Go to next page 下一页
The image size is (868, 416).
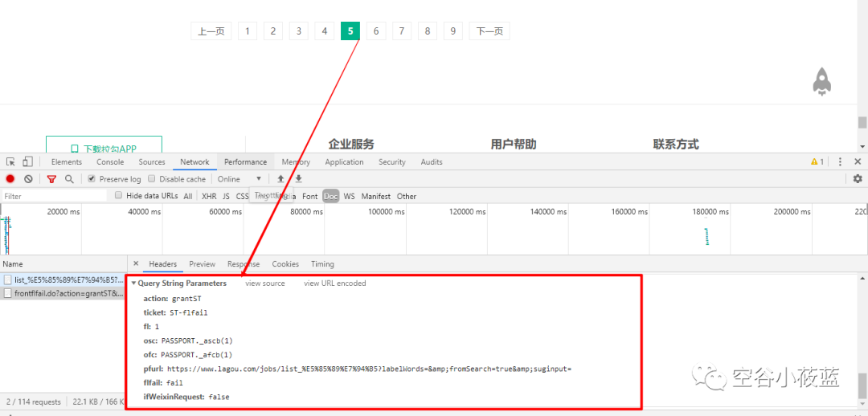coord(489,31)
